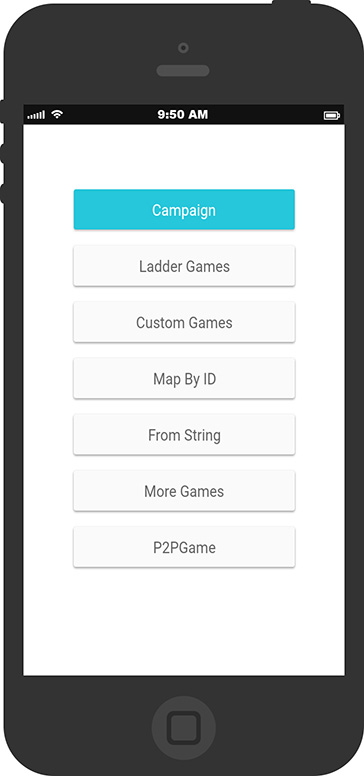
Task: Start a P2PGame
Action: 184,547
